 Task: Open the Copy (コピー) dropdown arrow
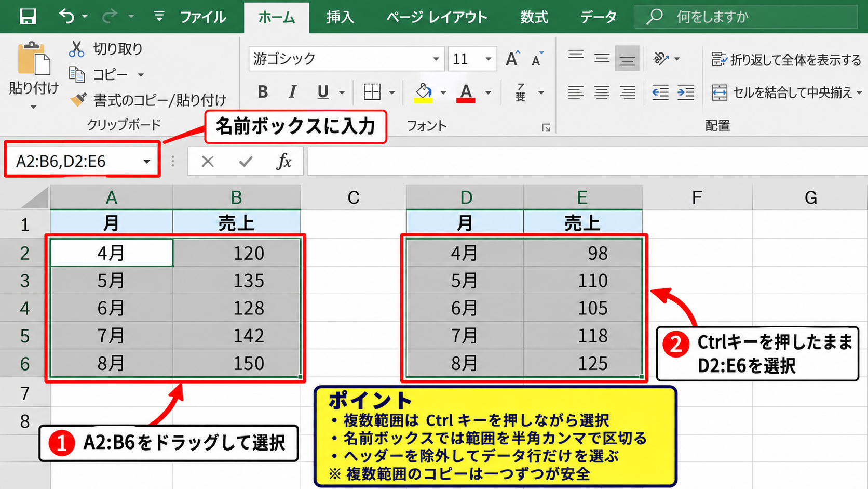(x=141, y=75)
